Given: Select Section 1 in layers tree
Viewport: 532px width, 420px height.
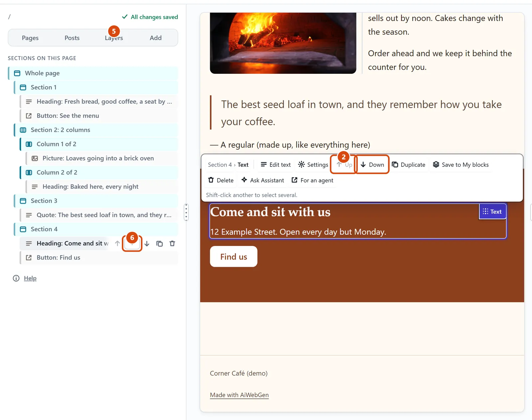Looking at the screenshot, I should pos(96,87).
